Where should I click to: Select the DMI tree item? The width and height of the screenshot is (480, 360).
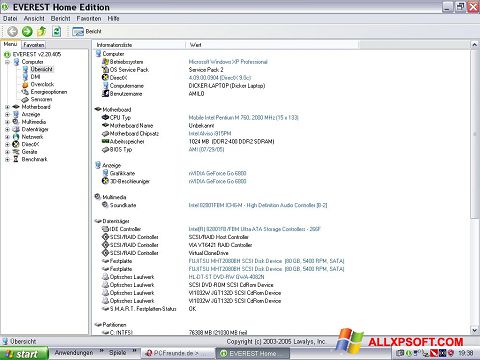[x=35, y=77]
